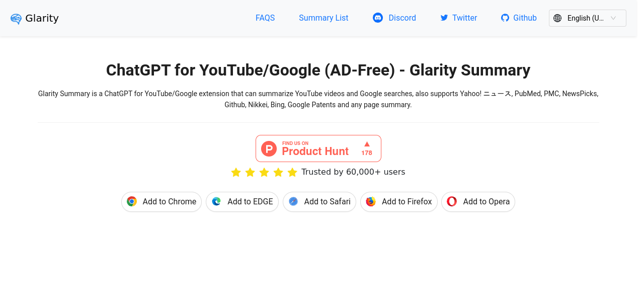
Task: Click the Add to Safari button label
Action: 327,201
